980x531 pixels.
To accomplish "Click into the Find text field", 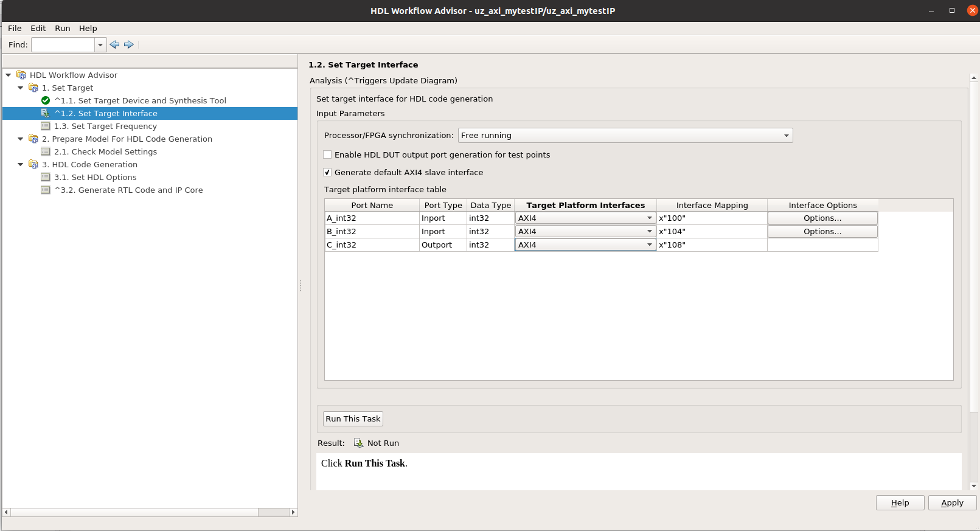I will click(63, 44).
